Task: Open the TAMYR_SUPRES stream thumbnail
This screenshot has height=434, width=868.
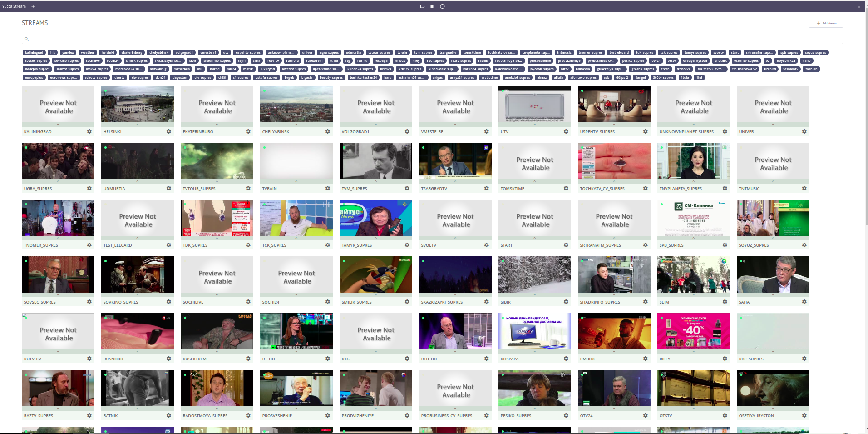Action: click(x=376, y=218)
